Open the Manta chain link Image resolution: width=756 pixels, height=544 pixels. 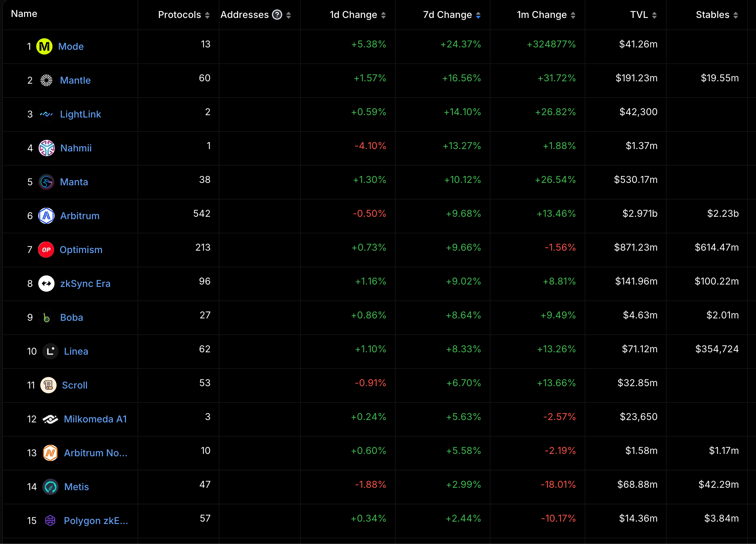pyautogui.click(x=74, y=182)
